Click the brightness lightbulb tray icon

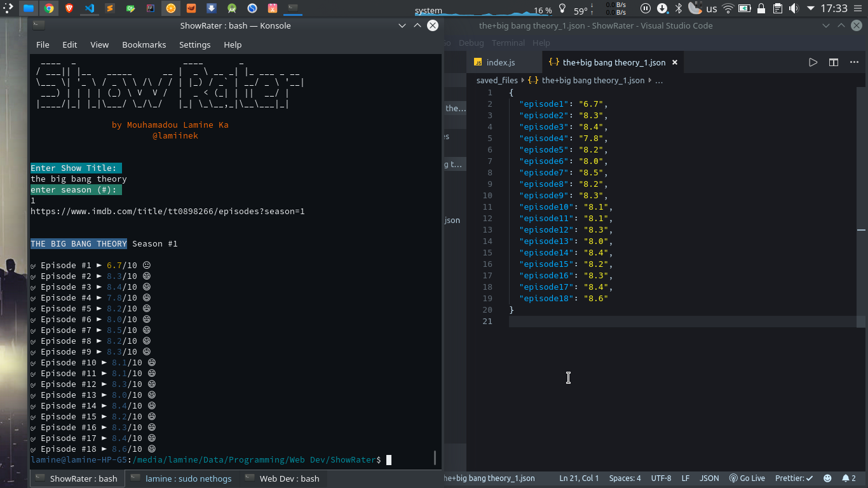coord(562,8)
